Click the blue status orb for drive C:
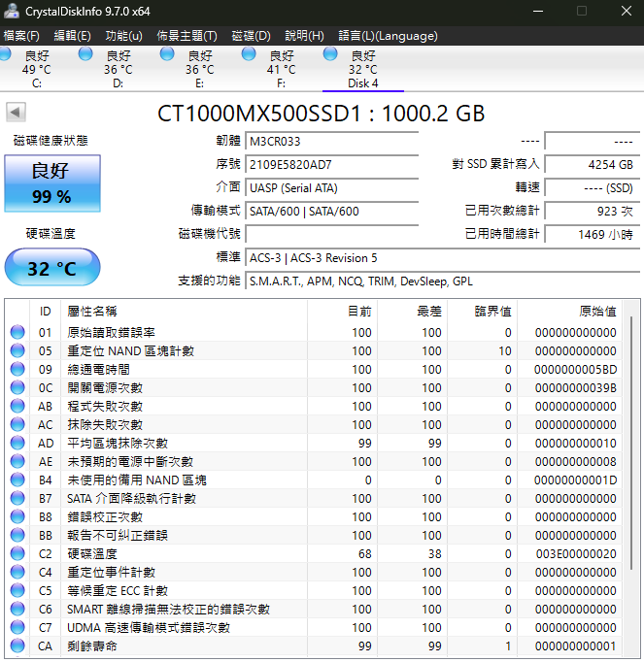 5,54
